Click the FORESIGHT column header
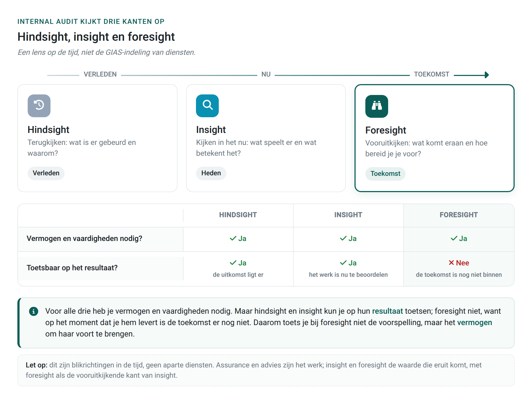Viewport: 532px width, 413px height. pos(459,215)
